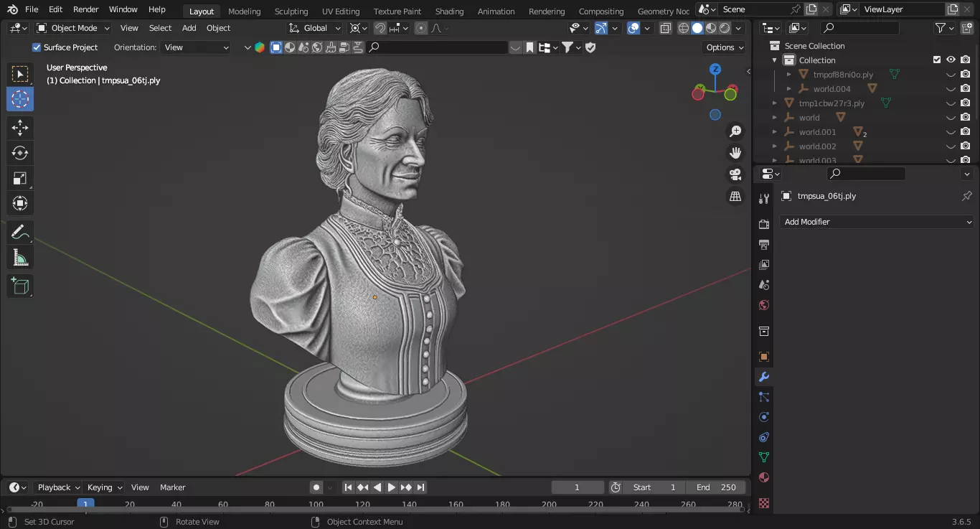The width and height of the screenshot is (980, 529).
Task: Switch to the Sculpting workspace tab
Action: tap(291, 11)
